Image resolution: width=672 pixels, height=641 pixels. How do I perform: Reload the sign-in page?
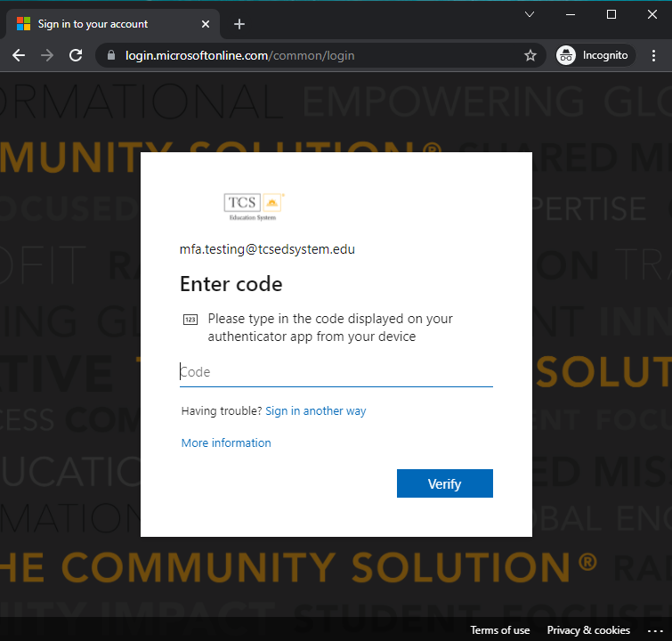pyautogui.click(x=76, y=55)
